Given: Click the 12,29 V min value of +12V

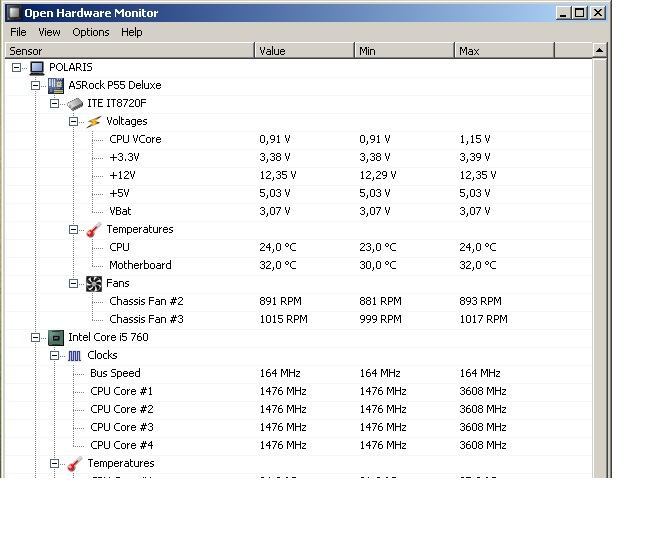Looking at the screenshot, I should click(378, 176).
